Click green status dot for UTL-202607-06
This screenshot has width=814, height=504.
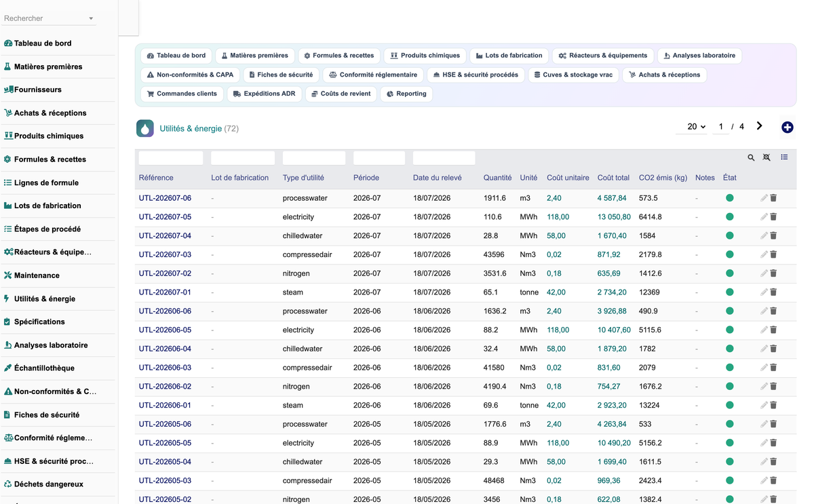pos(730,198)
